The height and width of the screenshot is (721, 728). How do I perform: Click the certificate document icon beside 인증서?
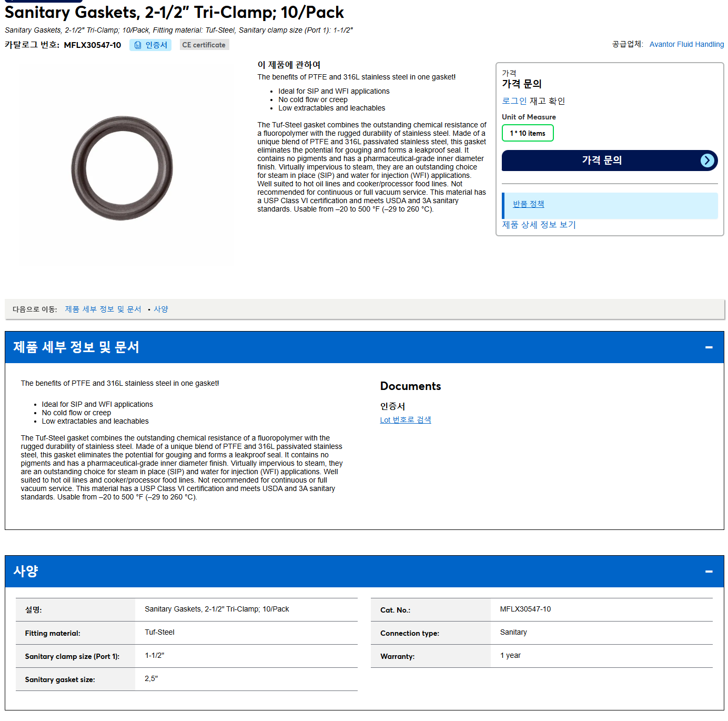pos(138,45)
